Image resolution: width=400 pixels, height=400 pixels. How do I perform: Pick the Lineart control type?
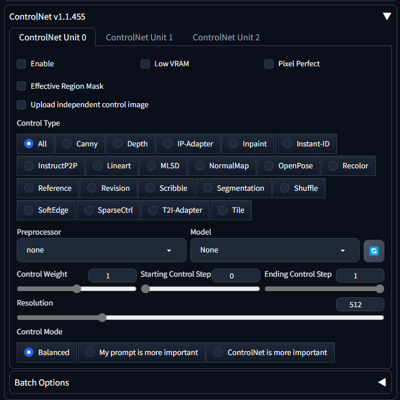(112, 166)
